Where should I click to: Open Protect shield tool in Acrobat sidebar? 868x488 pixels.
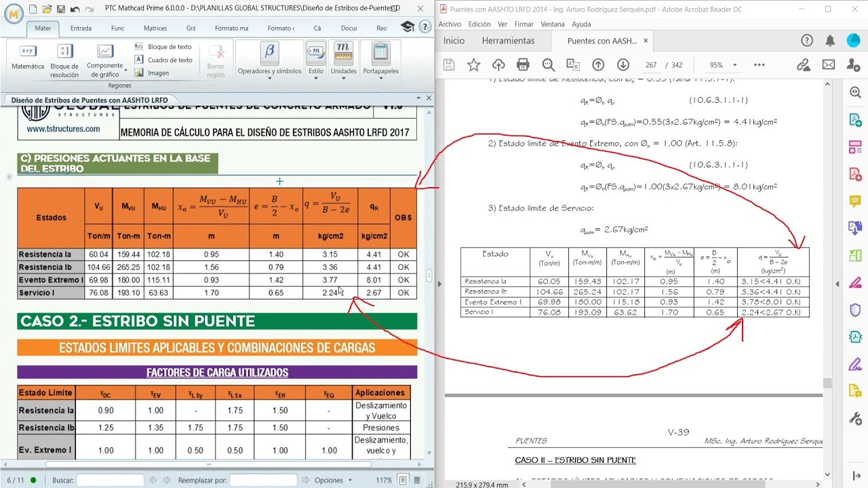click(855, 310)
